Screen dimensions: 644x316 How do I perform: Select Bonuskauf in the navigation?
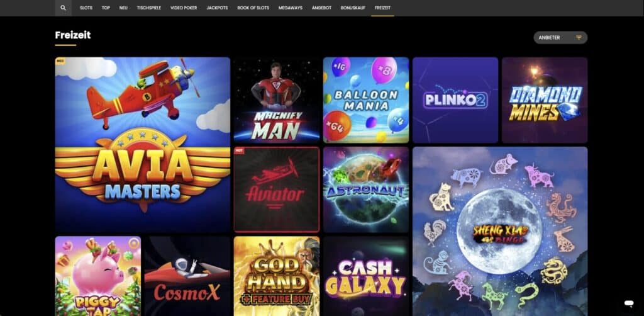(x=353, y=8)
